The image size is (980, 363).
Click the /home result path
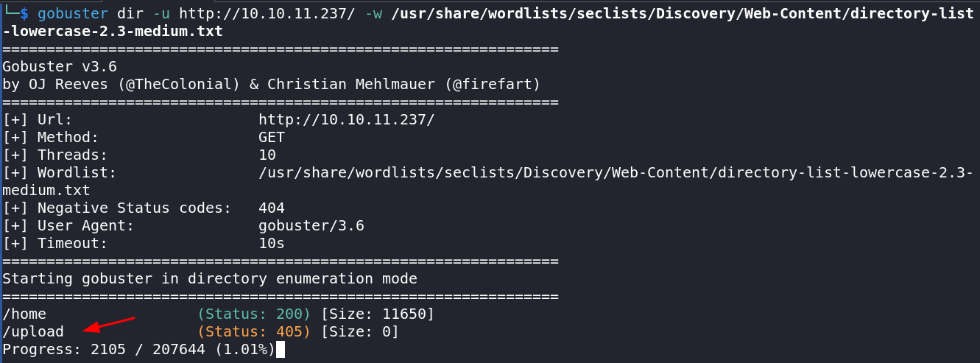pyautogui.click(x=24, y=314)
